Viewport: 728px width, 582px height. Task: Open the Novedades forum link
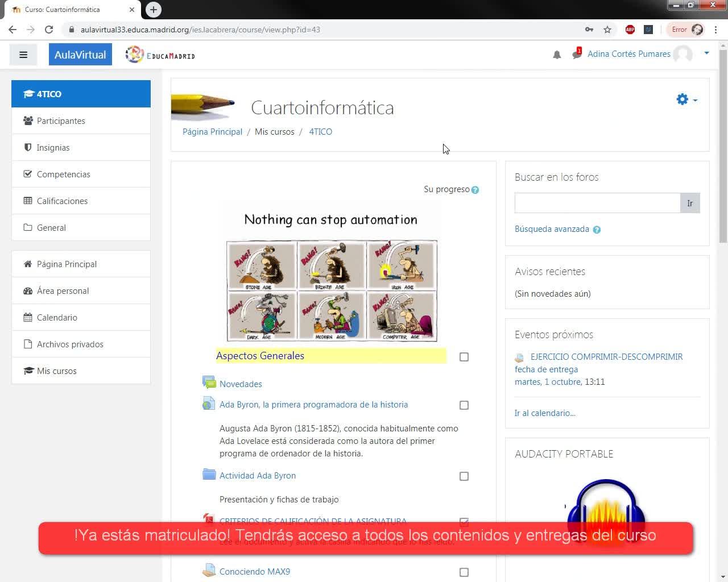coord(241,384)
